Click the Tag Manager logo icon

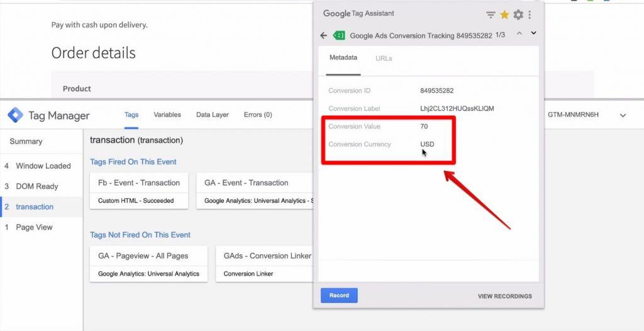pos(15,115)
